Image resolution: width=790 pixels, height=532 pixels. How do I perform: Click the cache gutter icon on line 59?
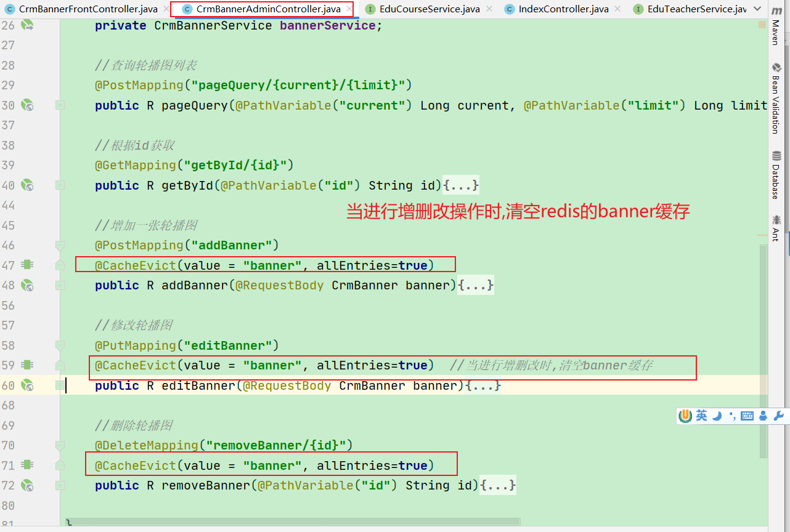coord(27,365)
